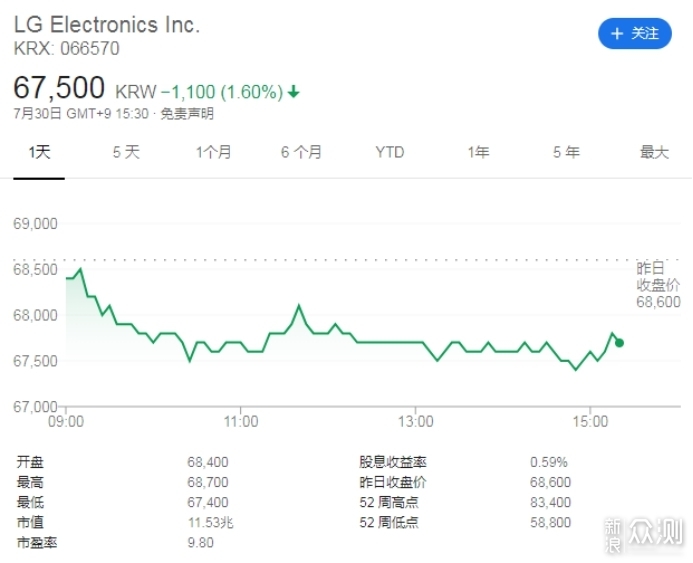
Task: Click the 关注 follow button
Action: coord(634,33)
